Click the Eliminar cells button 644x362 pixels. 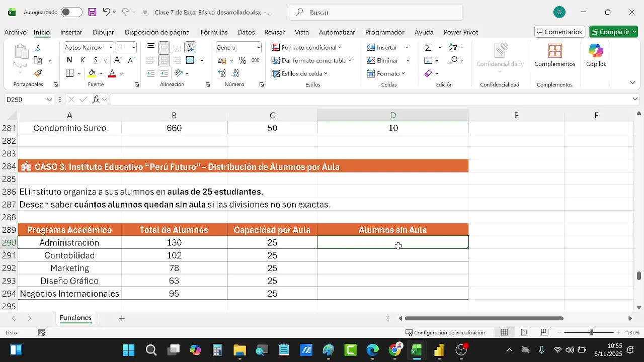tap(382, 60)
